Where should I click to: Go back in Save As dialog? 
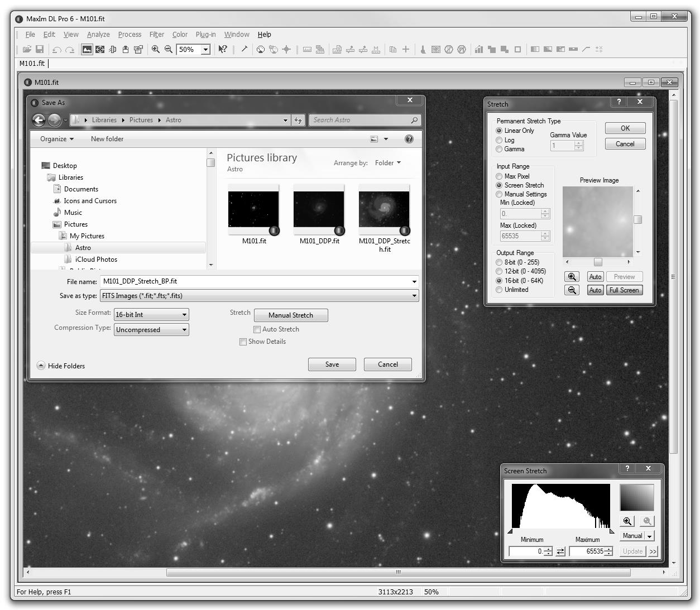click(39, 120)
